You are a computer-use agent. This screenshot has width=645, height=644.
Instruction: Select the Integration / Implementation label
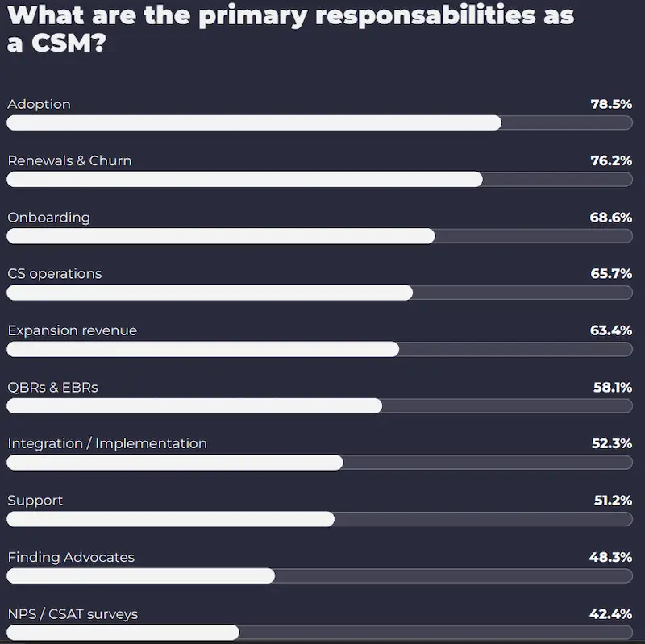coord(107,443)
